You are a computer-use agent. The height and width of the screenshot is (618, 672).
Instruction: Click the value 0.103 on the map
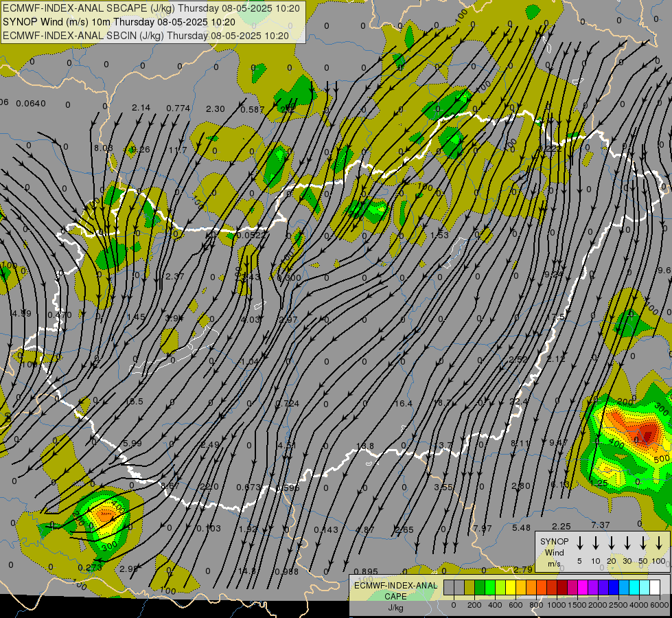pyautogui.click(x=209, y=528)
